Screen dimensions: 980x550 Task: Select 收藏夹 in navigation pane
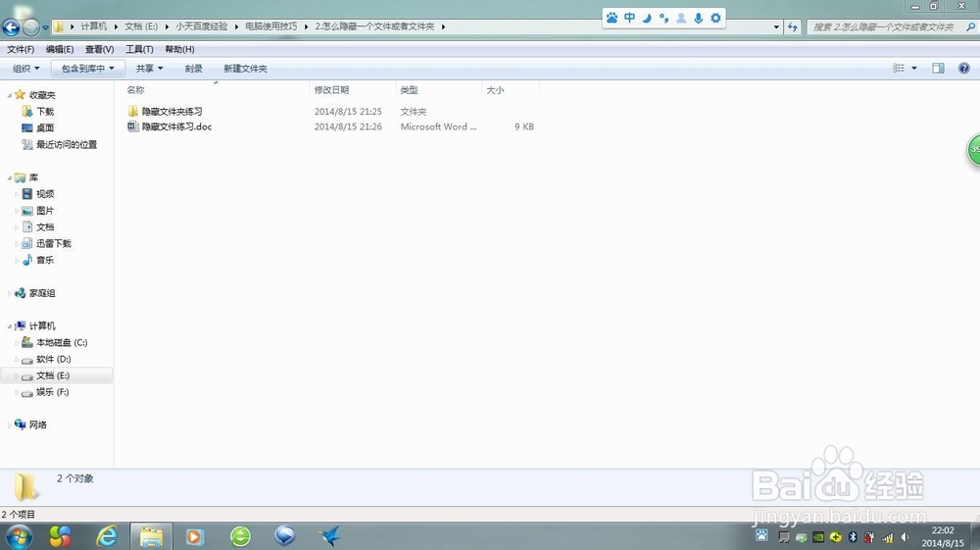tap(42, 95)
